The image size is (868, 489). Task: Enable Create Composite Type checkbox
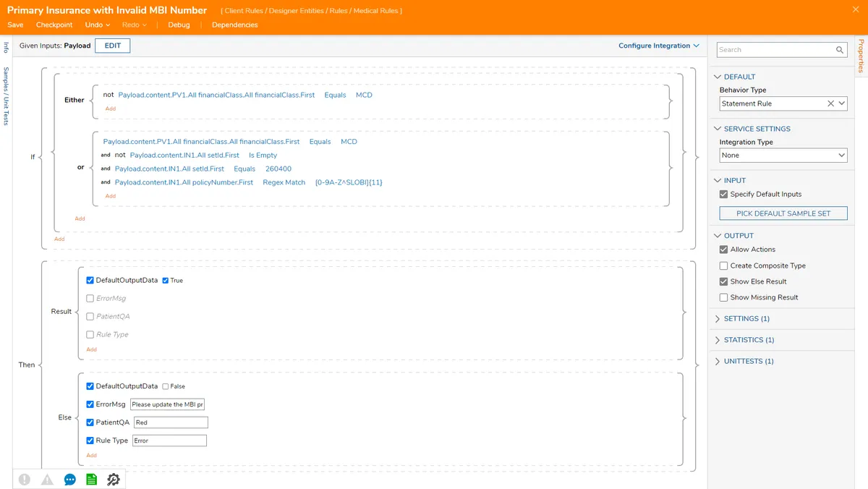tap(723, 265)
